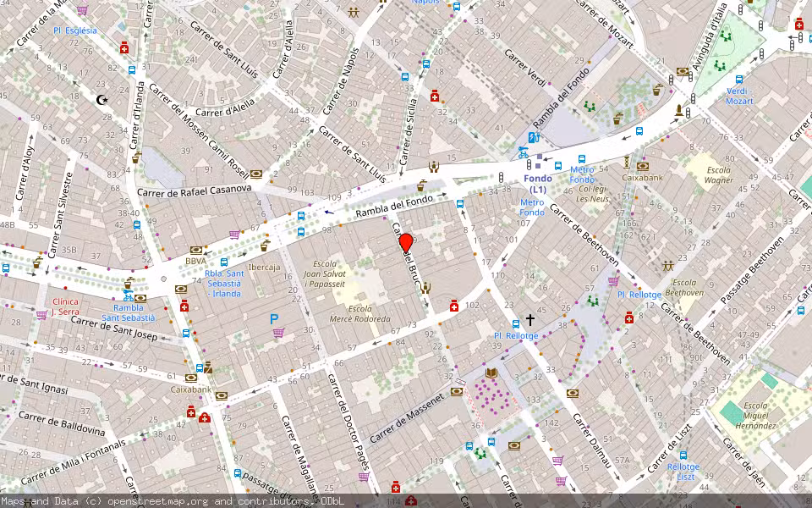Select the Rellotge Liszt stop label
This screenshot has height=508, width=812.
tap(683, 472)
